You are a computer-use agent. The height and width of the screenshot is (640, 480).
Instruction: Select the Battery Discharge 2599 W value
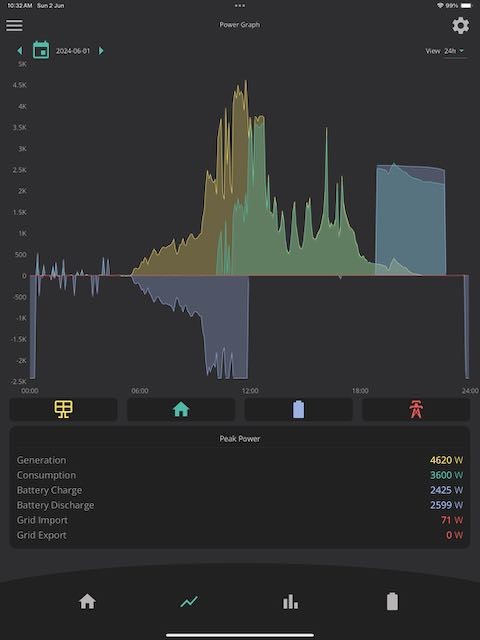pyautogui.click(x=446, y=505)
